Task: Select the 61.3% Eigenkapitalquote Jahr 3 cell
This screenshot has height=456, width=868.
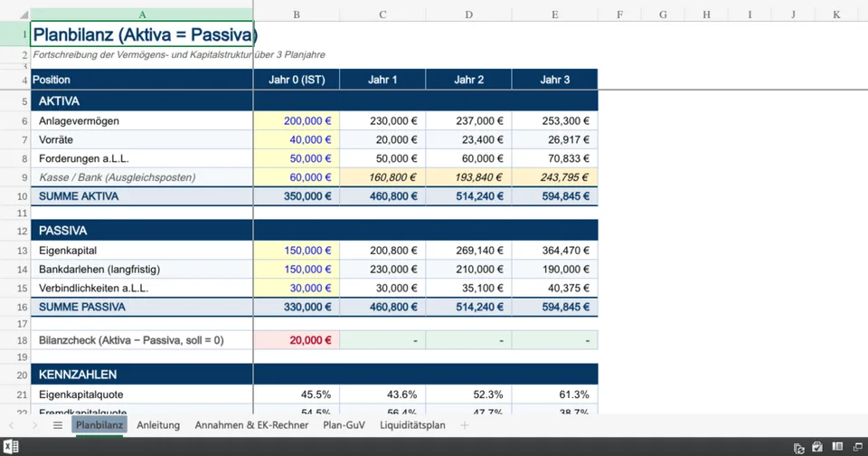Action: [554, 394]
